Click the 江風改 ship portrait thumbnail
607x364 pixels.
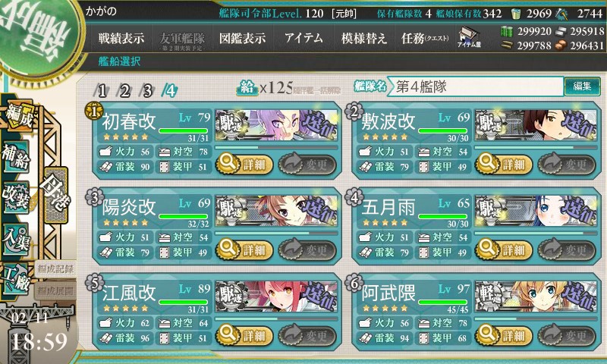(x=276, y=297)
